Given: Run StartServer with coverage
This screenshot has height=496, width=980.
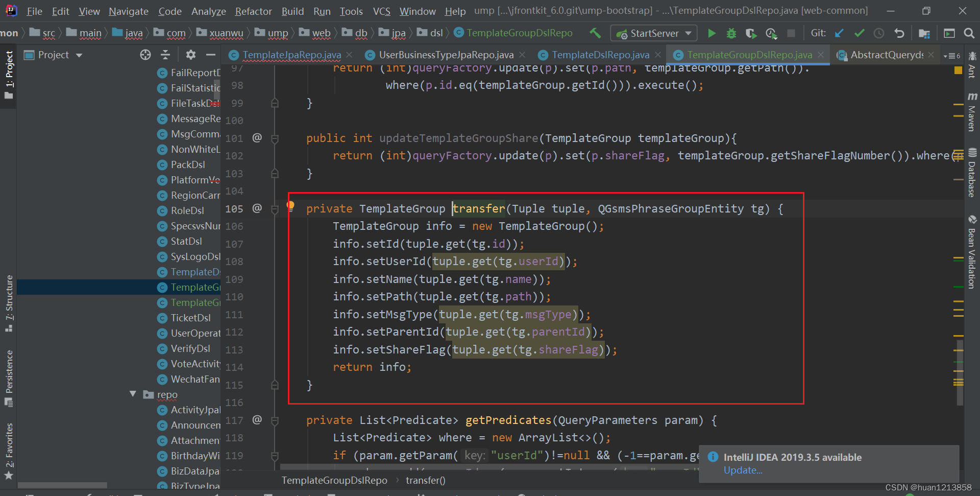Looking at the screenshot, I should pos(751,33).
